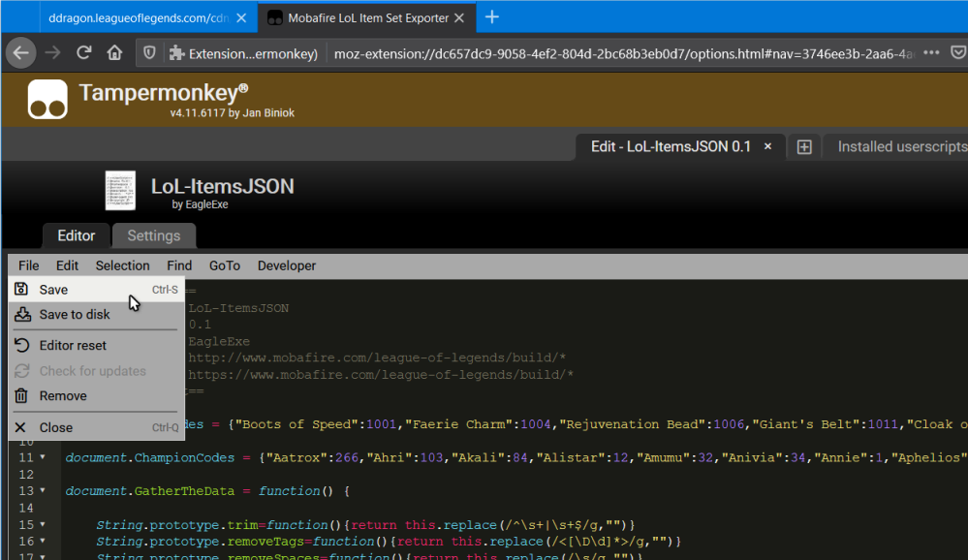Open the GoTo menu
The image size is (968, 560).
pos(225,265)
